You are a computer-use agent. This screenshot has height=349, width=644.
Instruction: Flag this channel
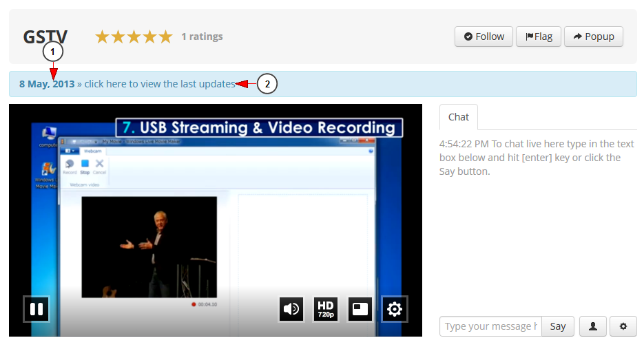[539, 36]
